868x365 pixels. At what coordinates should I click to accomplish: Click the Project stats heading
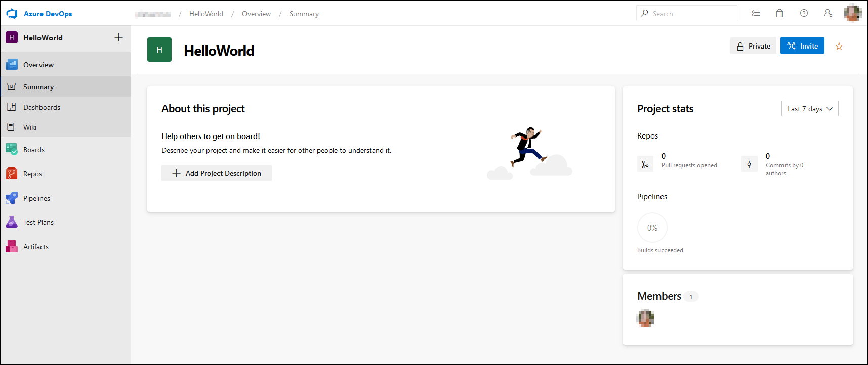pyautogui.click(x=666, y=109)
